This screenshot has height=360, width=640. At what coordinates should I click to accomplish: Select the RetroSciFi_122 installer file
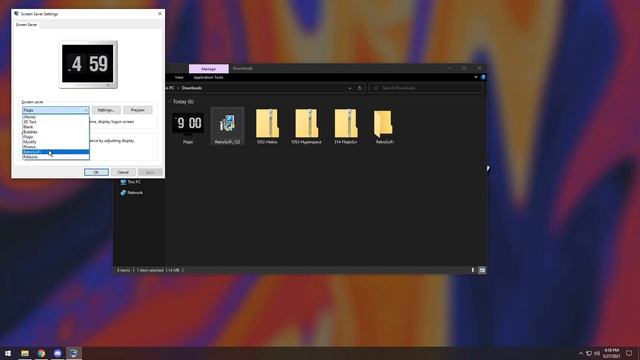click(227, 127)
